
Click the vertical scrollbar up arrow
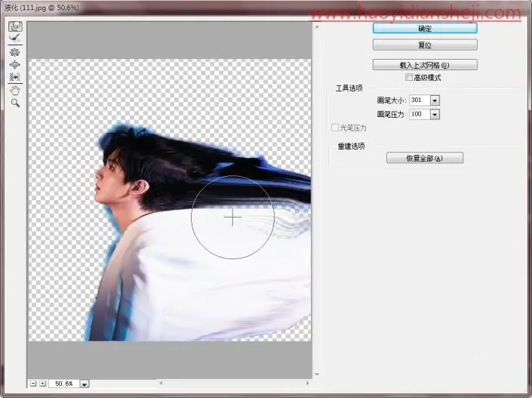click(317, 26)
